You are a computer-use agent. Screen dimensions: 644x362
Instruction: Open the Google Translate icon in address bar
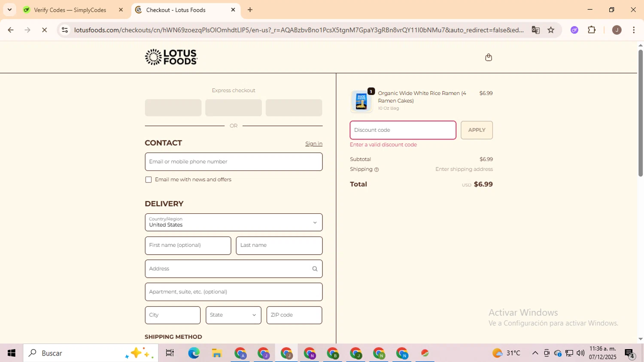point(535,30)
